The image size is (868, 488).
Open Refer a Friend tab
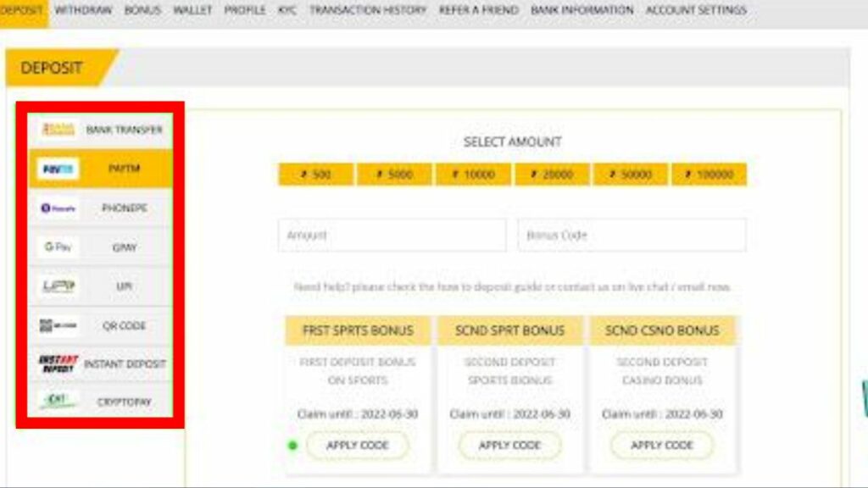(479, 10)
